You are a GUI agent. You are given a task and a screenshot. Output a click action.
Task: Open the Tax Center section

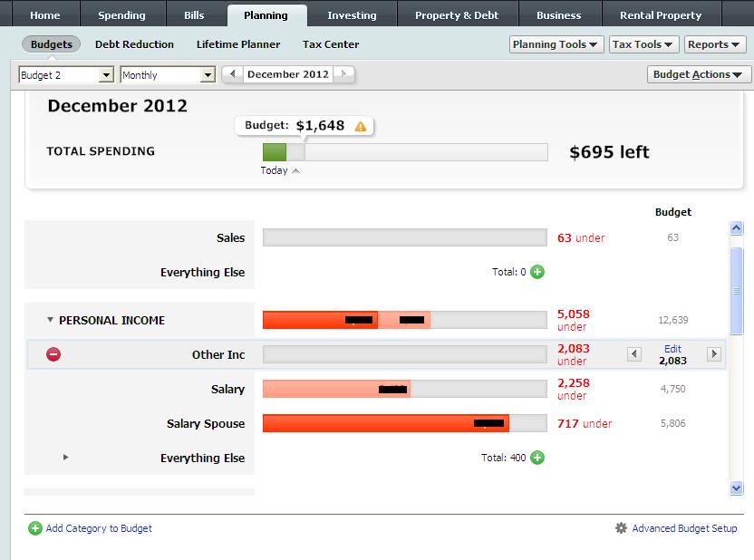click(x=331, y=44)
